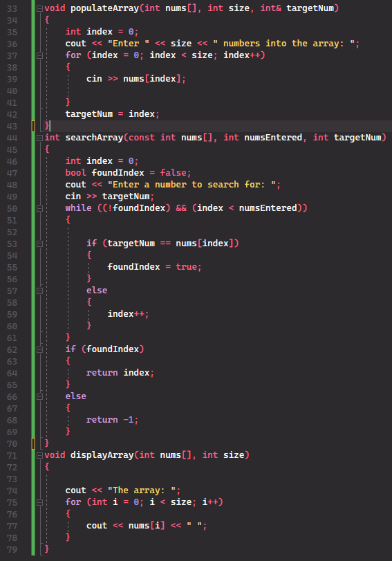Click 'true' in foundIndex = true
This screenshot has width=392, height=561.
click(186, 266)
